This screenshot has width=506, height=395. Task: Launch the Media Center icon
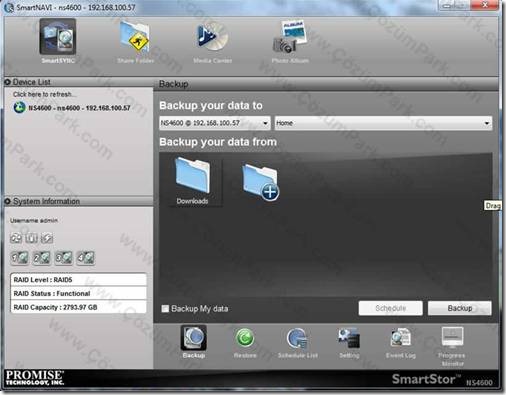point(212,37)
